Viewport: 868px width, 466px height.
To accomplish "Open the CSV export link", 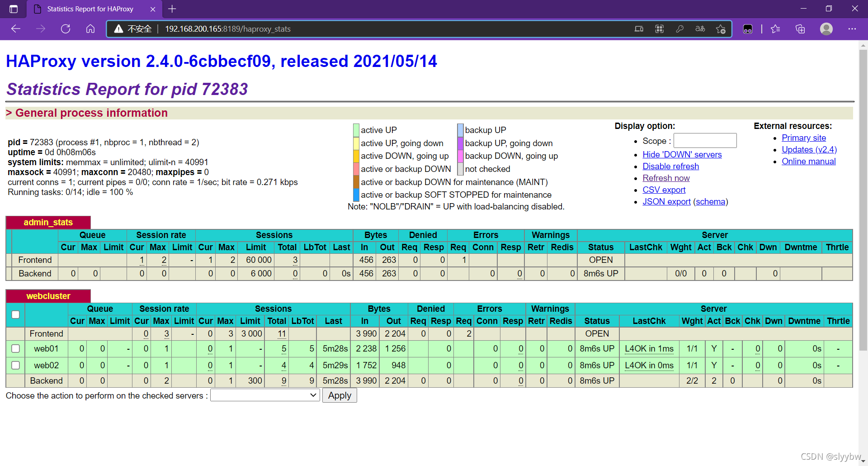I will (664, 190).
